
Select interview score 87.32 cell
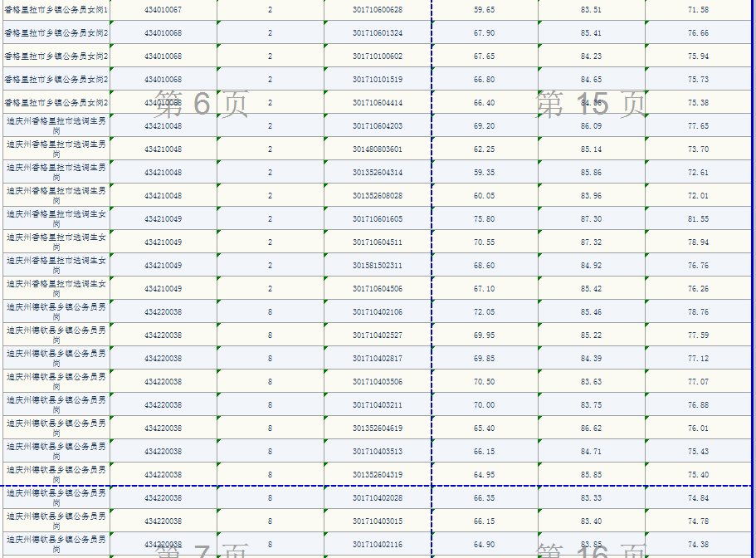tap(591, 242)
